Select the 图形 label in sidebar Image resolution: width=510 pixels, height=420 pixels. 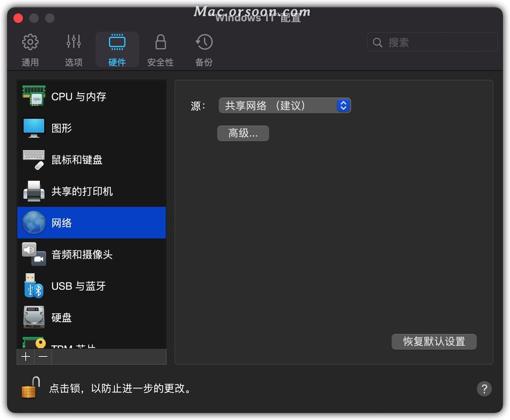(x=62, y=128)
